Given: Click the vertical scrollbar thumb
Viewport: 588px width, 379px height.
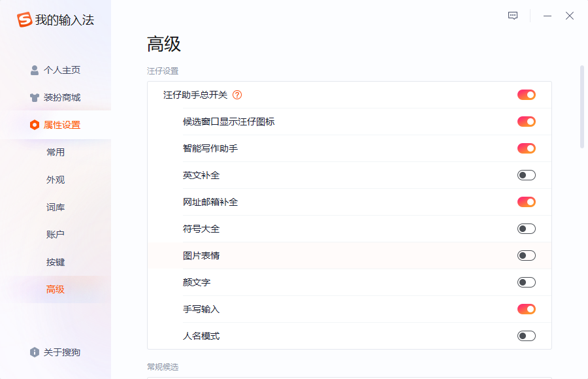Looking at the screenshot, I should tap(582, 107).
